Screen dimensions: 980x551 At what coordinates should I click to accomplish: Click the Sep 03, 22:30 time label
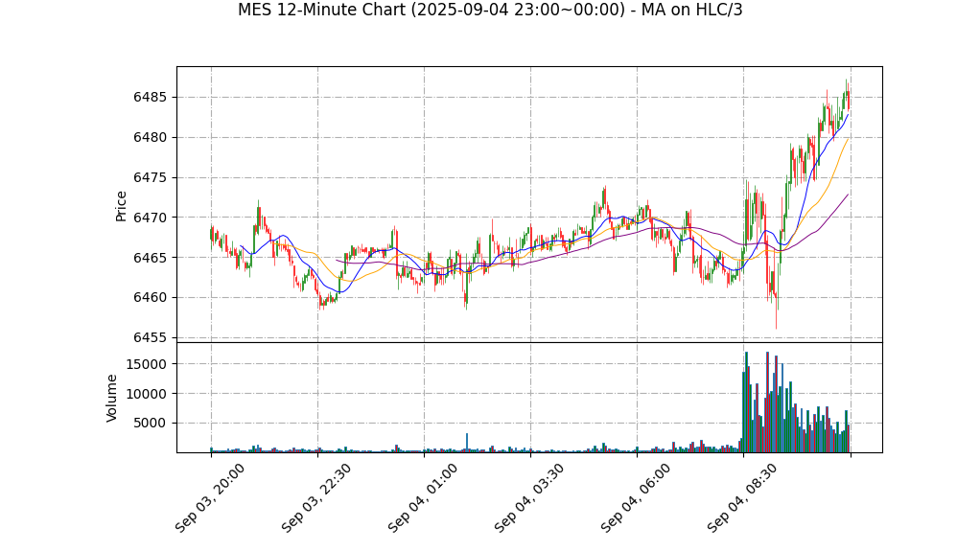point(315,498)
